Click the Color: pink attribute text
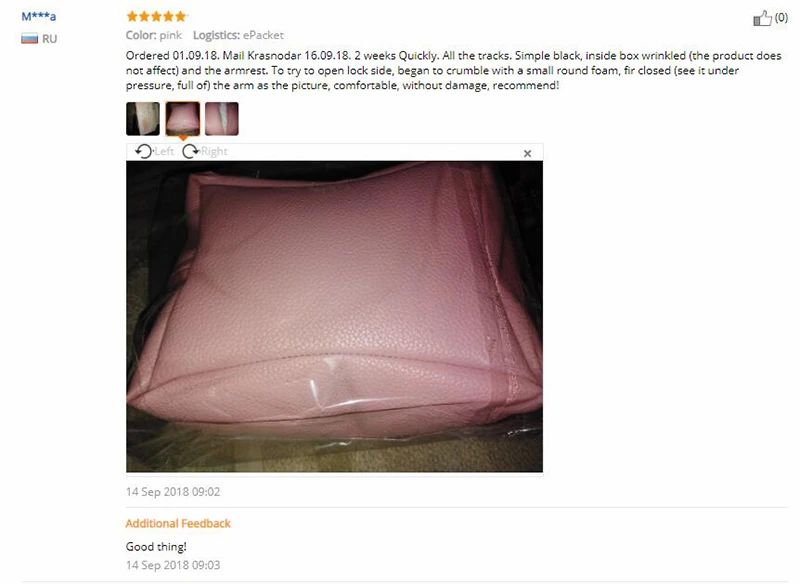The image size is (800, 584). [x=154, y=35]
